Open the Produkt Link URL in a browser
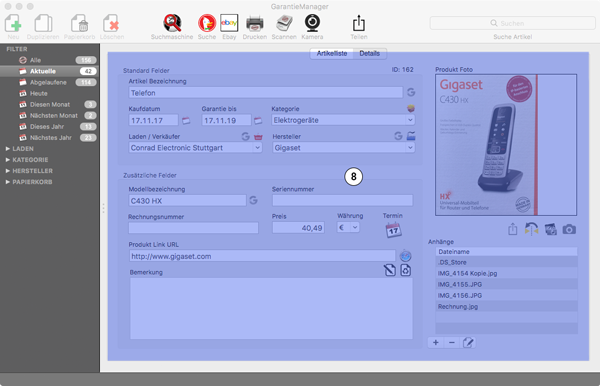The width and height of the screenshot is (600, 386). click(405, 256)
